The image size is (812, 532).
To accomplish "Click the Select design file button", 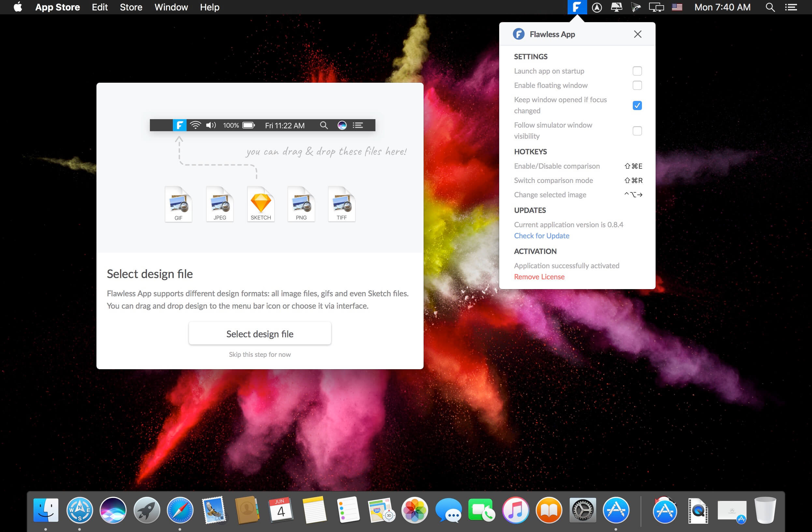I will [260, 334].
